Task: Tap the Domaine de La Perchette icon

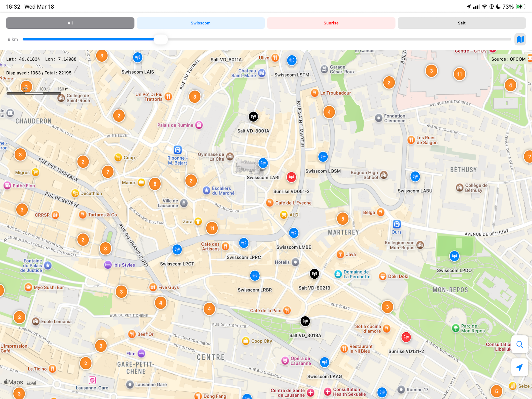Action: click(338, 274)
